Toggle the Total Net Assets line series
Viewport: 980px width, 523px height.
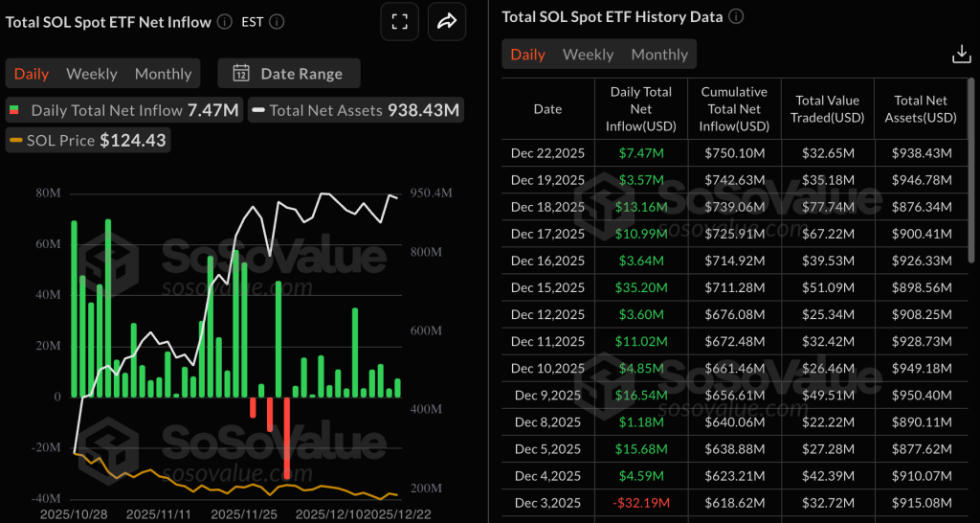coord(355,110)
